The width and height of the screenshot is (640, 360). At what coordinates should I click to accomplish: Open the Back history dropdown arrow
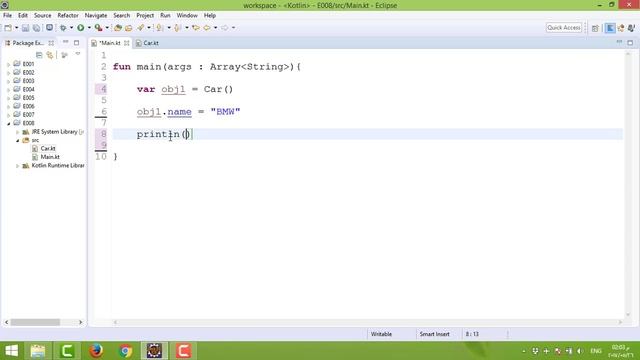point(216,28)
